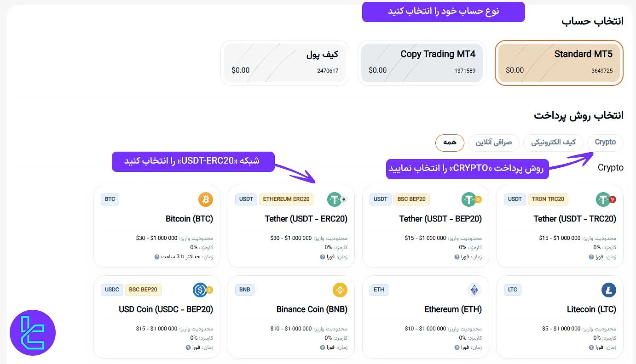This screenshot has width=636, height=364.
Task: Switch to the Crypto payment tab
Action: point(605,142)
